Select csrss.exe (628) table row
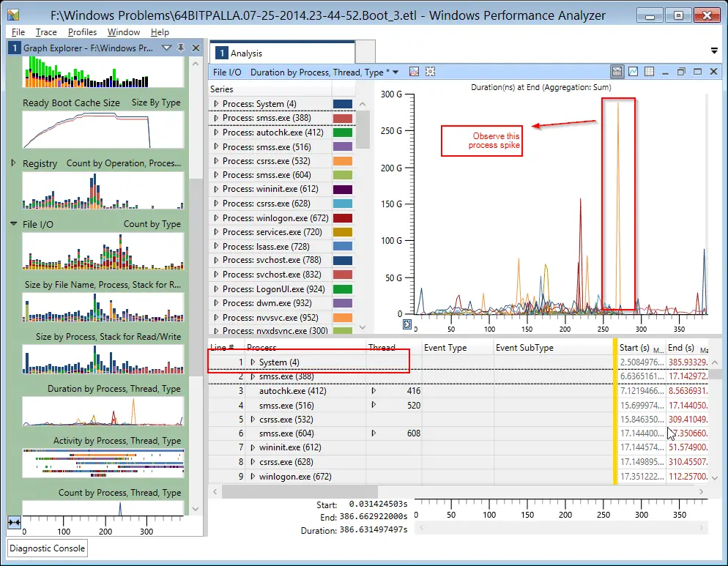The image size is (728, 566). click(x=286, y=462)
